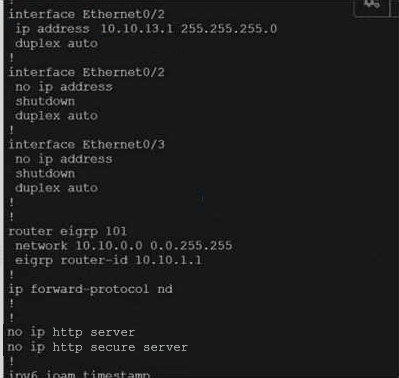This screenshot has height=378, width=399.
Task: Click the partially visible button beside gears
Action: pyautogui.click(x=394, y=7)
